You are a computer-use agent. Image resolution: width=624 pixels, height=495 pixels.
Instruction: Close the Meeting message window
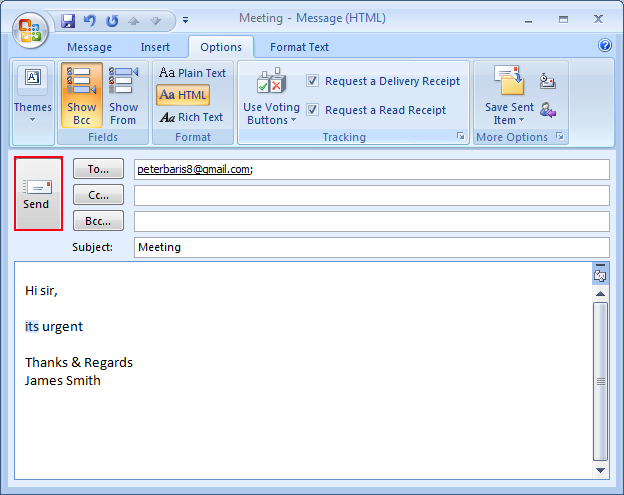point(598,19)
